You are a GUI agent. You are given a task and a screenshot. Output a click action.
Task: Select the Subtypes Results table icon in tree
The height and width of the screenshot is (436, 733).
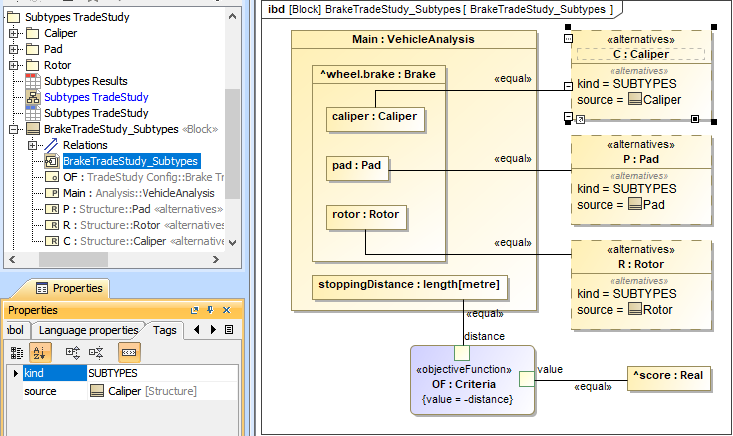point(33,81)
